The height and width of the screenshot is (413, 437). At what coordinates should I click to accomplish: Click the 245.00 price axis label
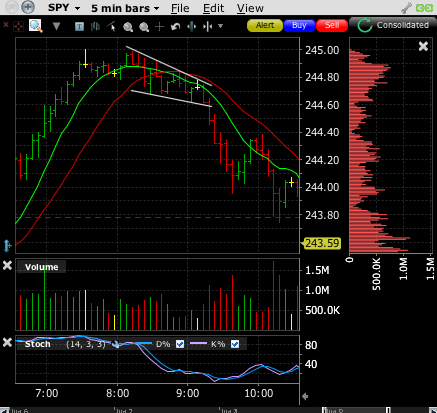pyautogui.click(x=322, y=50)
